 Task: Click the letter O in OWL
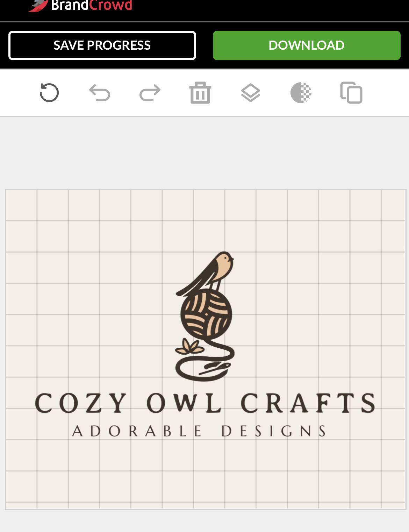pyautogui.click(x=156, y=403)
